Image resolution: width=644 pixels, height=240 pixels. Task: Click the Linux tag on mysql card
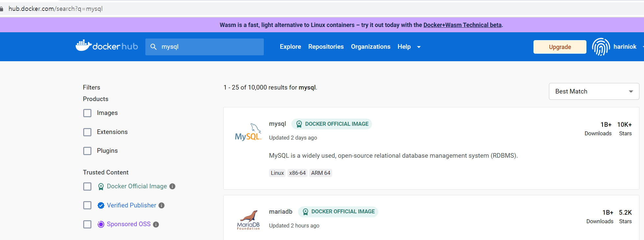click(277, 173)
